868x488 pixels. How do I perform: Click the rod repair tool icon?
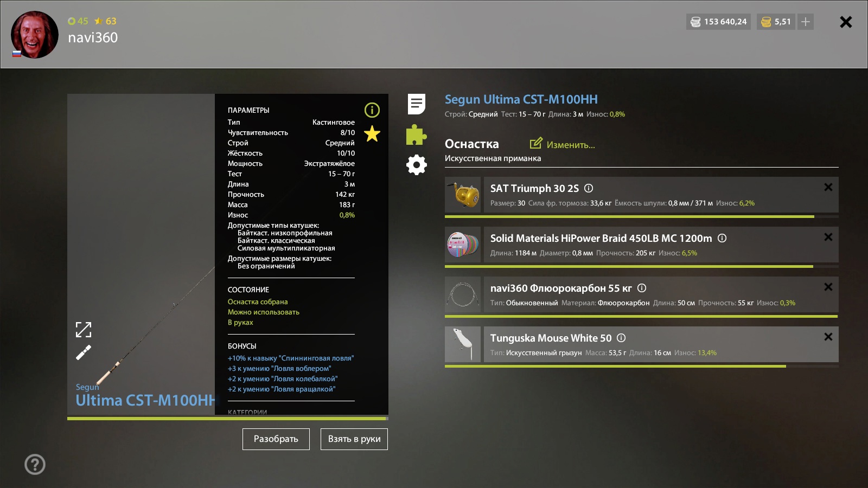[84, 353]
